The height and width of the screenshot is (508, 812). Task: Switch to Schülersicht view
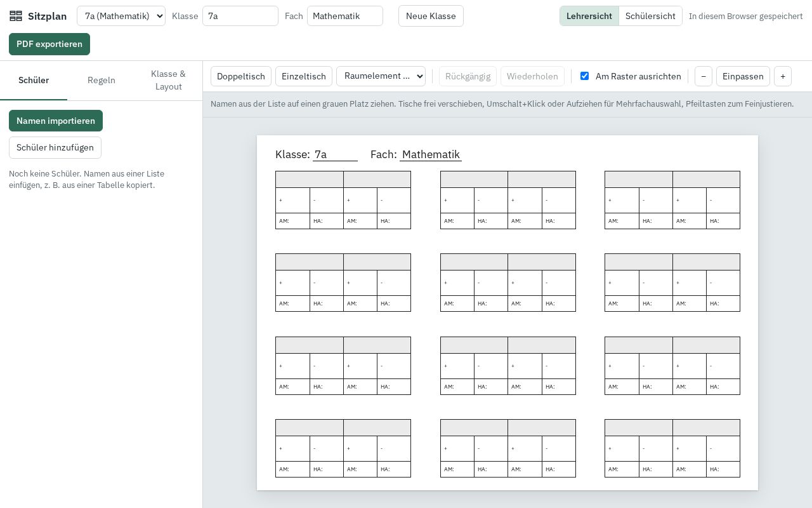click(x=650, y=16)
